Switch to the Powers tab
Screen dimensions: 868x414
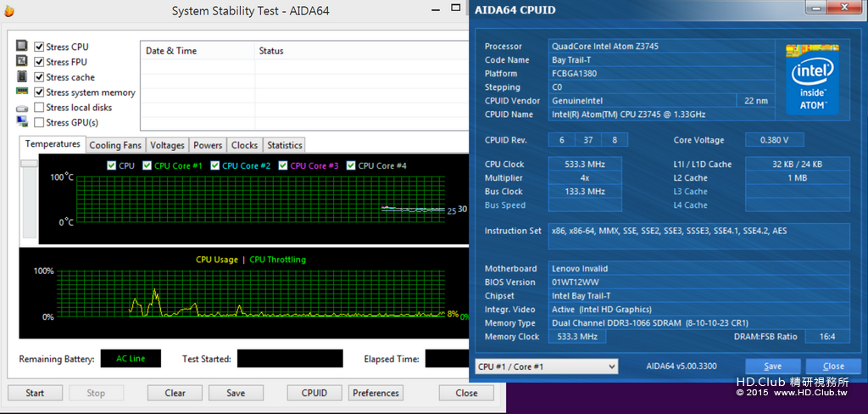[208, 145]
